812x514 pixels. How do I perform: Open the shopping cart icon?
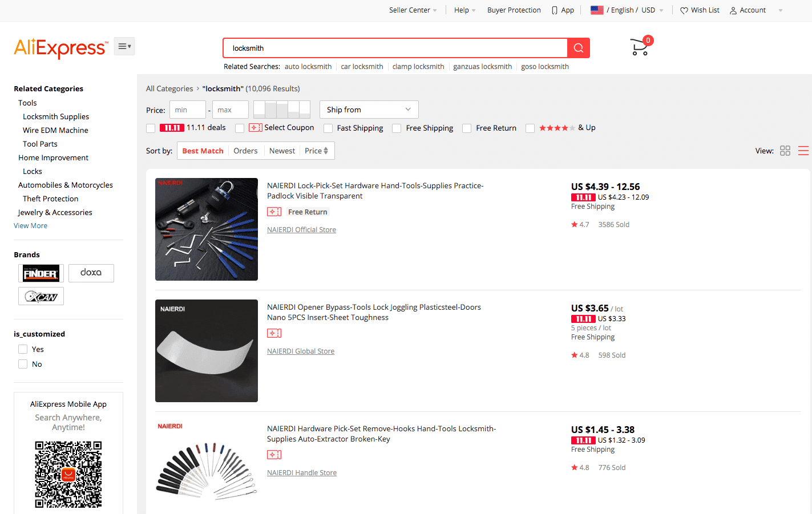(x=640, y=47)
